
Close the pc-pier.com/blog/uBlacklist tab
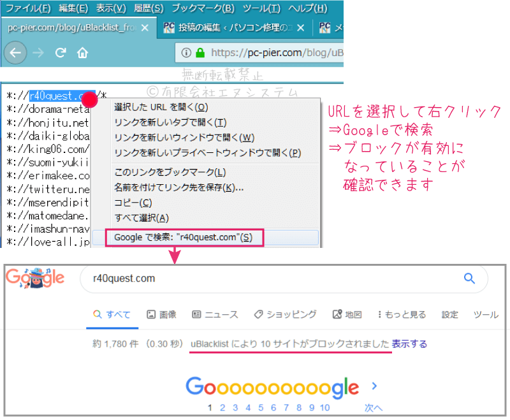click(145, 28)
